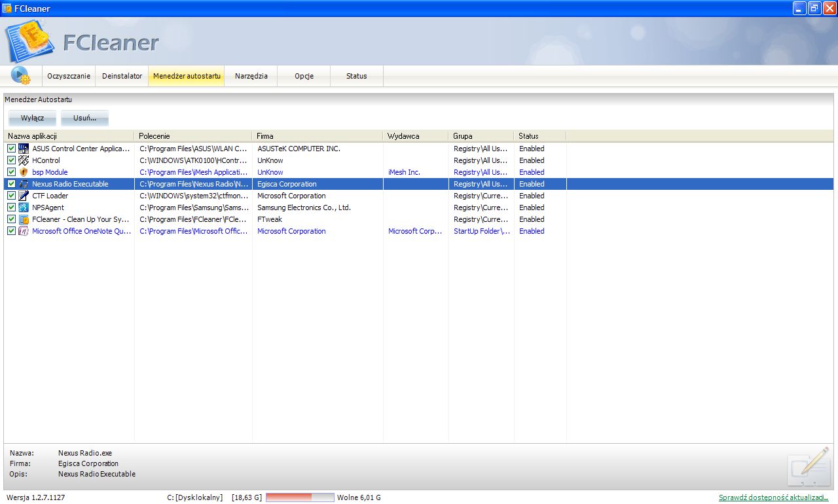Screen dimensions: 838x504
Task: Select the ASUS Control Center Applica... row name
Action: [x=81, y=149]
